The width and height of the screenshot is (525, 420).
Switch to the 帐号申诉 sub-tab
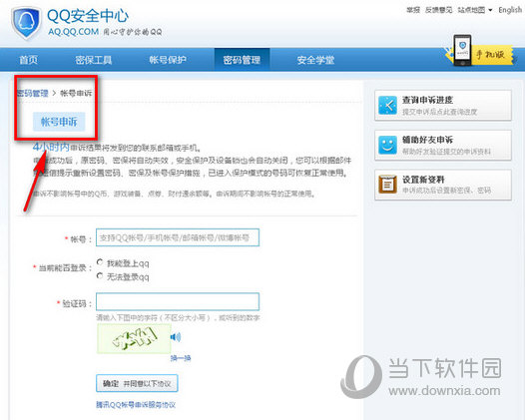click(x=59, y=122)
